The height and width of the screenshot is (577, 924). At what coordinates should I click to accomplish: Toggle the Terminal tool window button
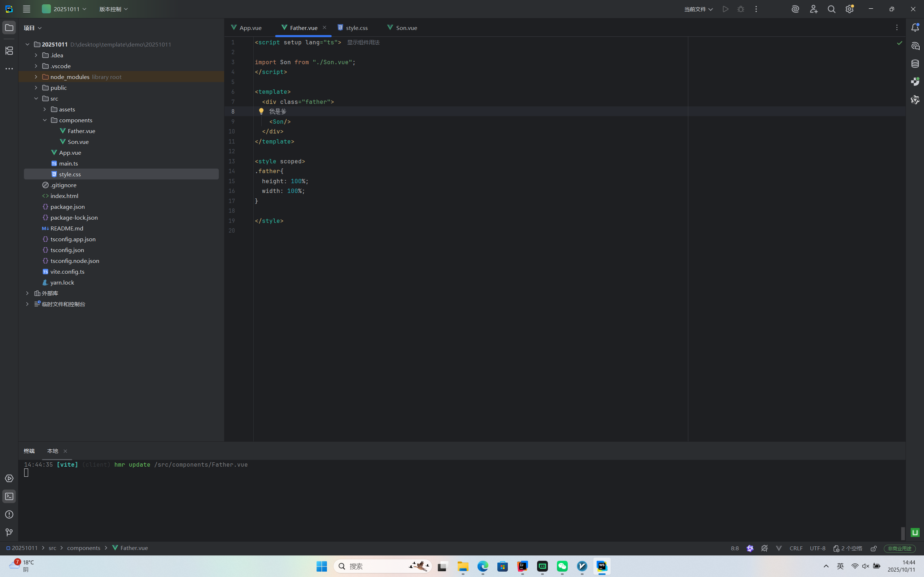[9, 497]
